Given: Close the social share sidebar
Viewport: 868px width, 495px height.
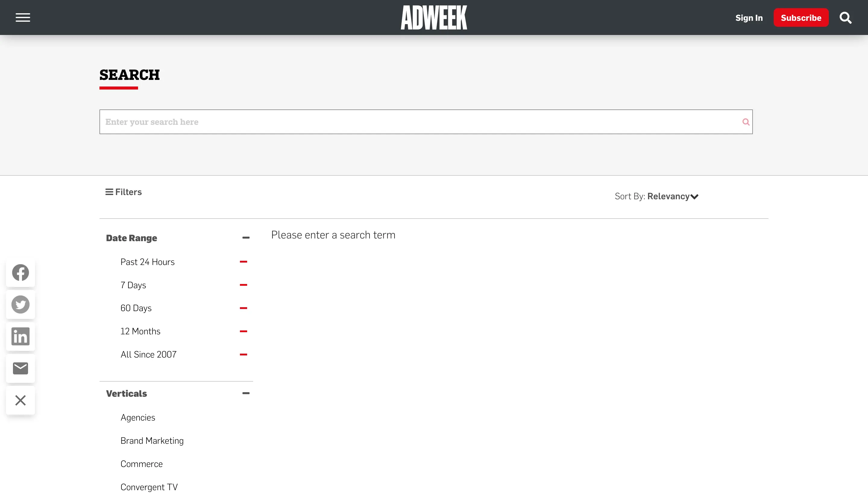Looking at the screenshot, I should [20, 400].
